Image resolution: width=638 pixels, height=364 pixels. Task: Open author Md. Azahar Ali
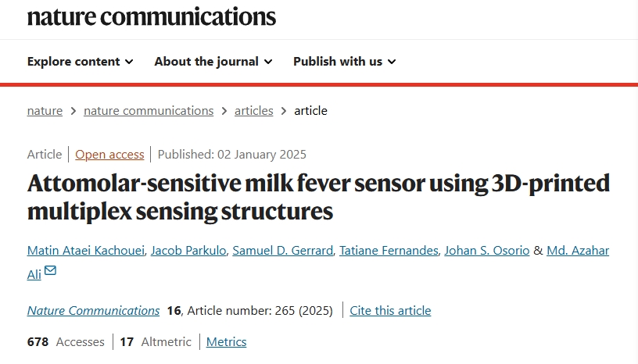pyautogui.click(x=577, y=251)
